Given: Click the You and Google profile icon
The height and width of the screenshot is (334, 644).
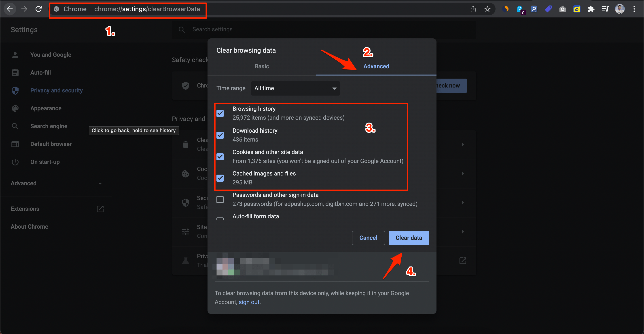Looking at the screenshot, I should [x=15, y=54].
